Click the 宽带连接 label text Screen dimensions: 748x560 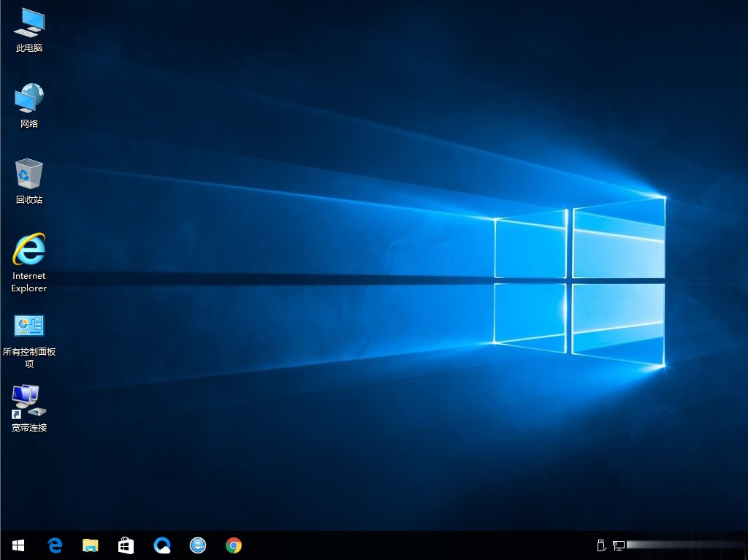click(x=28, y=428)
